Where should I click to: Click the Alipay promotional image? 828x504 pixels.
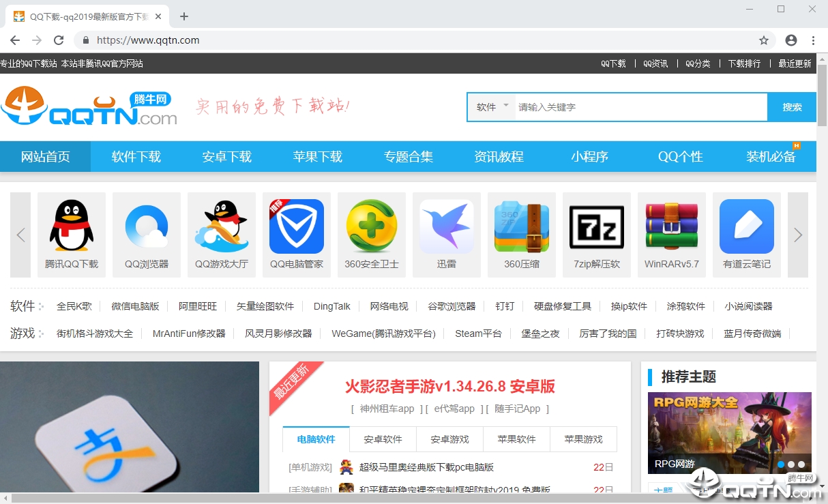(130, 427)
